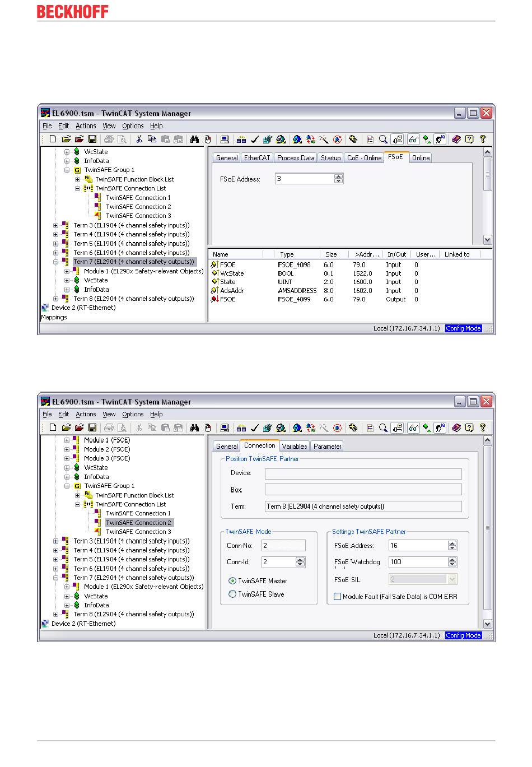Open Options menu in lower window
Viewport: 532px width, 767px height.
pos(133,415)
